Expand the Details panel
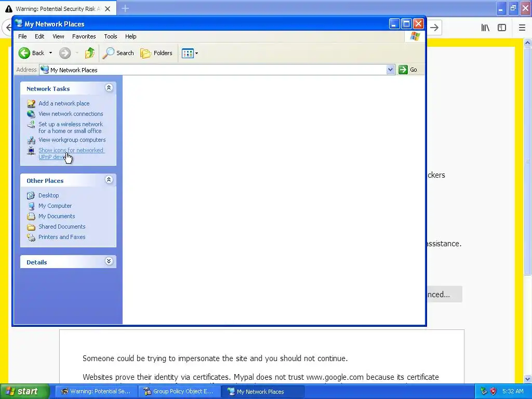The image size is (532, 399). [109, 261]
